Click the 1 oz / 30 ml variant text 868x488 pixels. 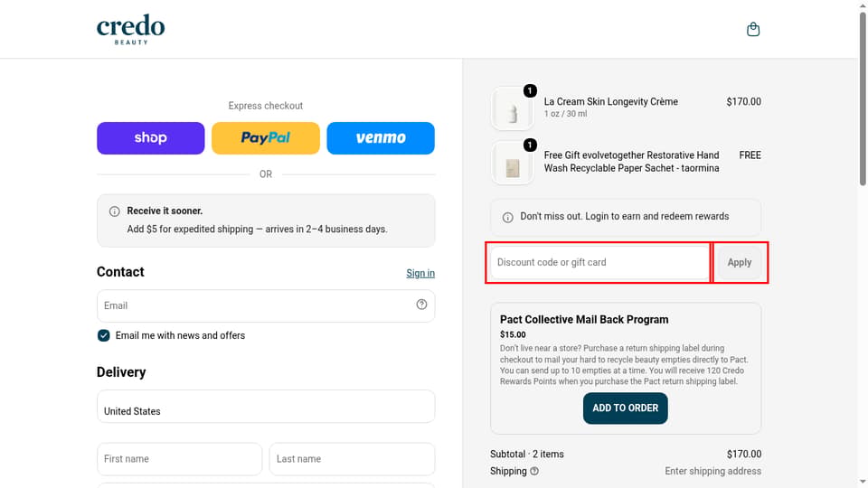(565, 114)
